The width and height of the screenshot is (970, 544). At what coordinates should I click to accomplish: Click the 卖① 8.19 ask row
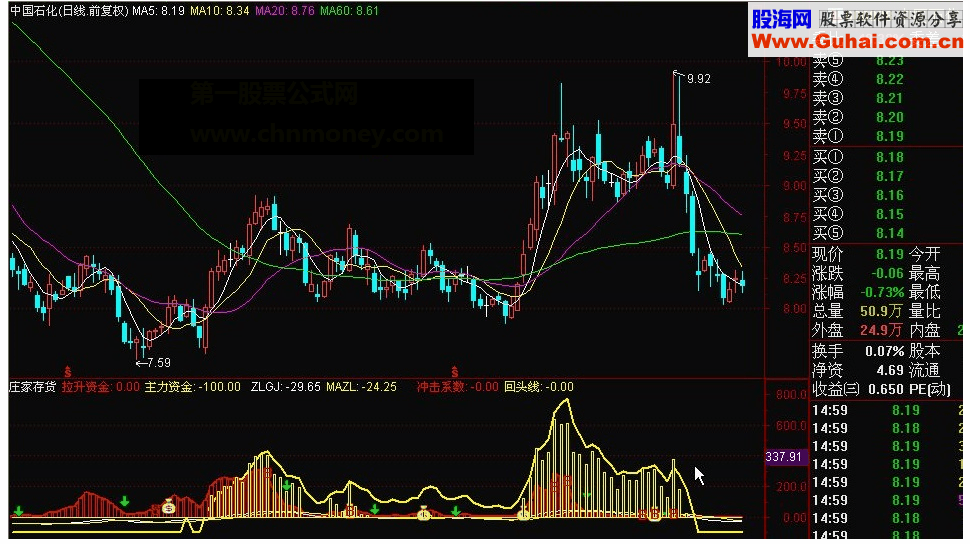859,136
